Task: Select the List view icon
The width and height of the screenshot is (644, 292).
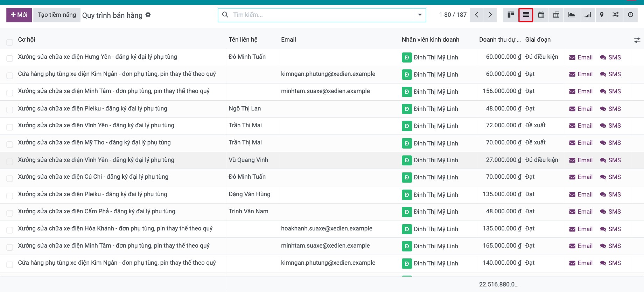Action: click(x=526, y=15)
